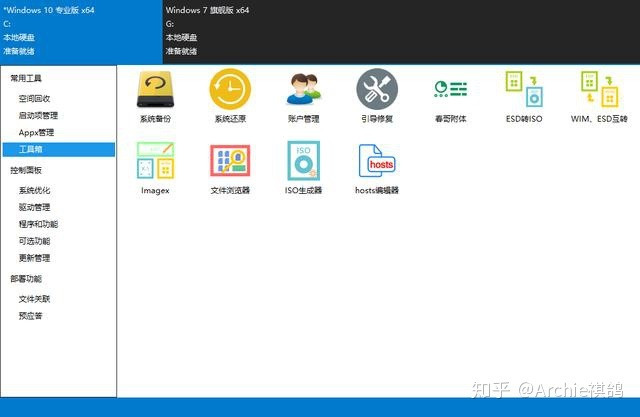Select the Windows 10 专业版 x64 system tab
The height and width of the screenshot is (417, 640).
81,32
